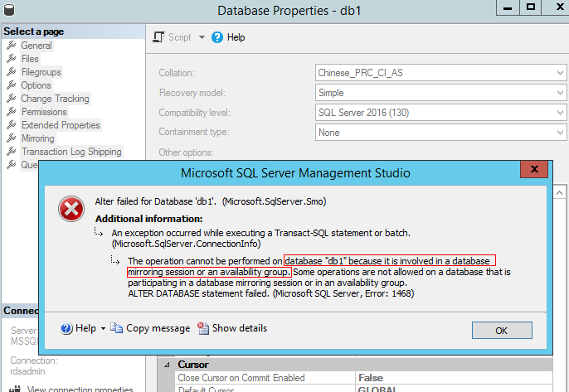Open the Filegroups page
The height and width of the screenshot is (392, 569).
click(x=41, y=72)
